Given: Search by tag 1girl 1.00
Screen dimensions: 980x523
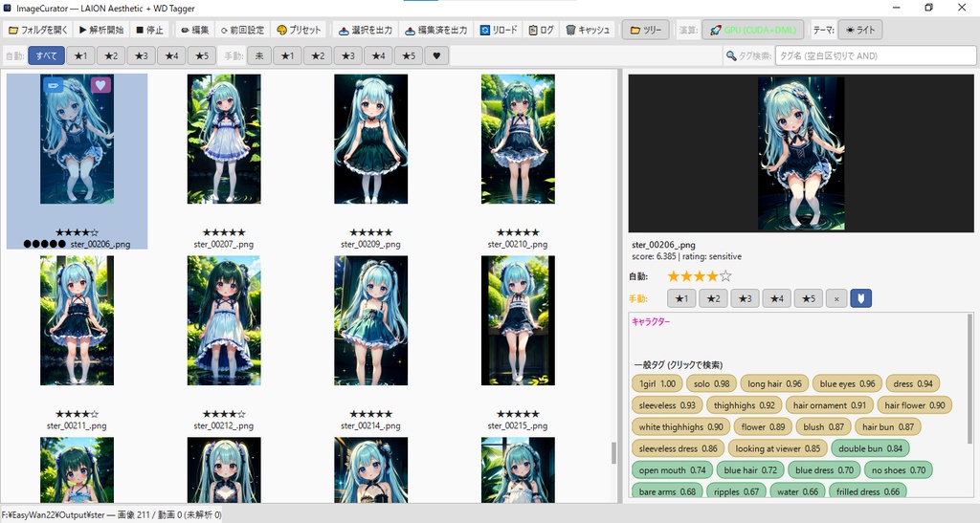Looking at the screenshot, I should point(657,383).
